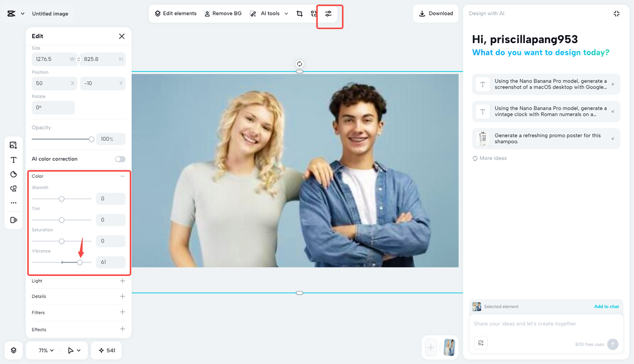Click Remove BG in the toolbar
The image size is (634, 364).
click(x=223, y=13)
